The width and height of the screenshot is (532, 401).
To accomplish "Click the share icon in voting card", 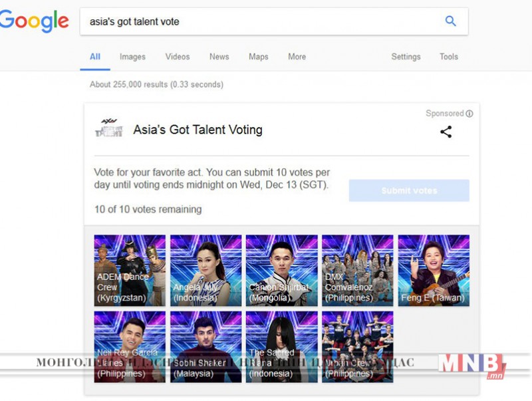I will (x=446, y=132).
